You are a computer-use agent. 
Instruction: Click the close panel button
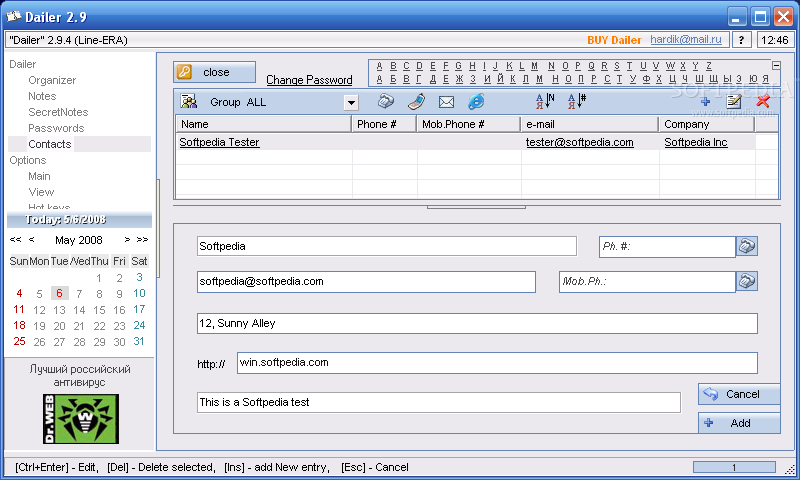coord(214,72)
